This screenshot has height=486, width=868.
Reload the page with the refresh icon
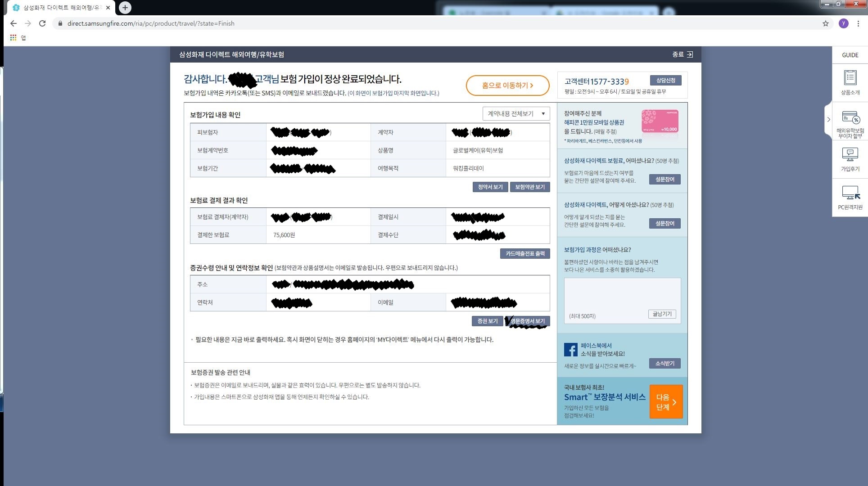pos(42,23)
